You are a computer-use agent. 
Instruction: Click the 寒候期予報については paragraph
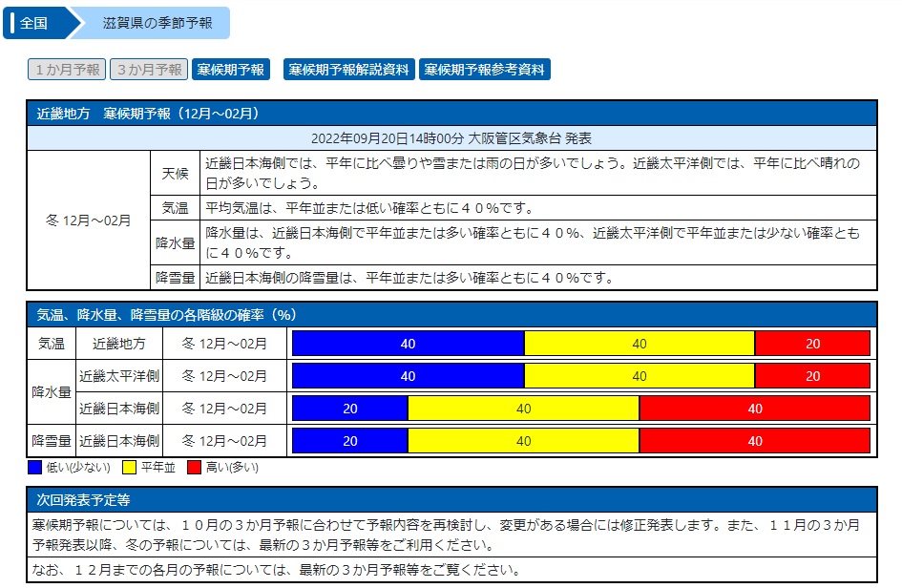click(451, 535)
